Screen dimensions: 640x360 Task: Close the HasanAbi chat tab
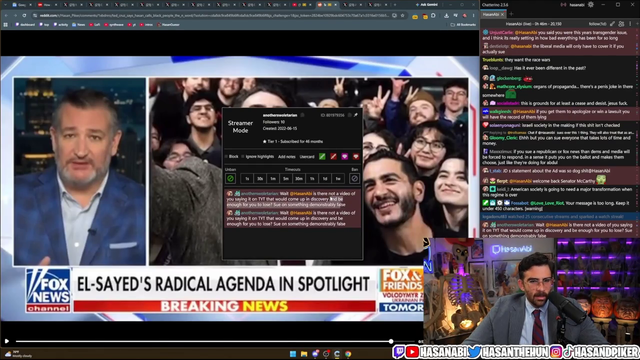[x=502, y=14]
